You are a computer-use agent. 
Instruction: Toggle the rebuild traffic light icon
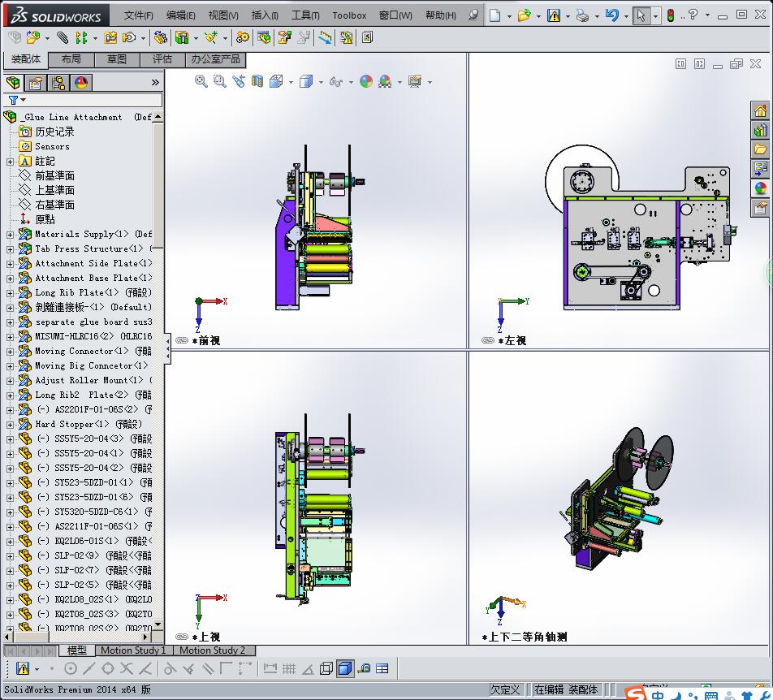tap(671, 15)
